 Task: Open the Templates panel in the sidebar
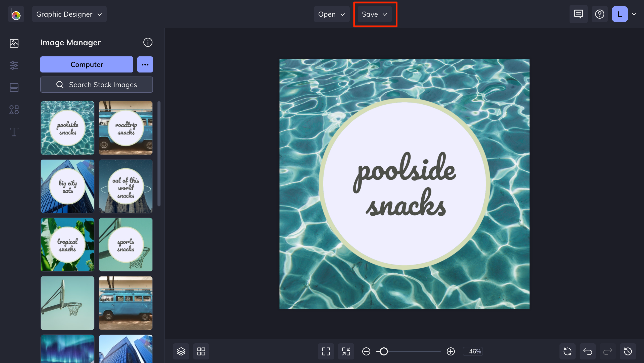(x=14, y=88)
